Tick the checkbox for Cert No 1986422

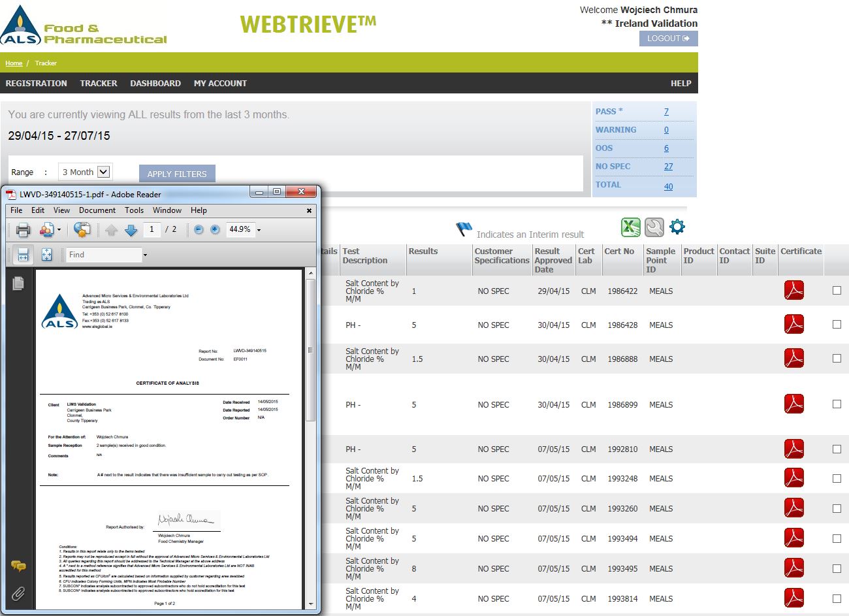tap(837, 291)
